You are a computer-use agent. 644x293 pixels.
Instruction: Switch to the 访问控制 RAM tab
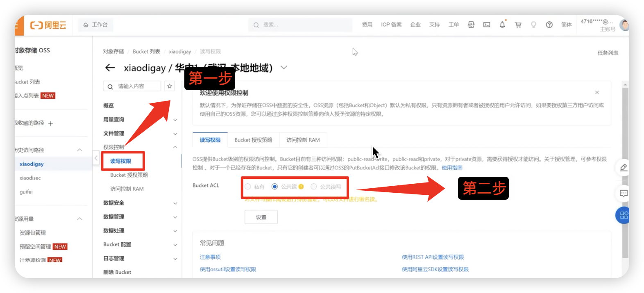point(303,140)
